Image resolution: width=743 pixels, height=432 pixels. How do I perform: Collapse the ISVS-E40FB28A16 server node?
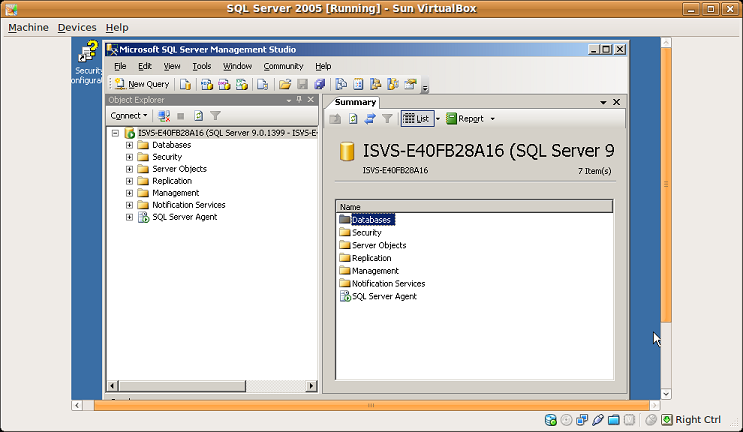coord(115,133)
